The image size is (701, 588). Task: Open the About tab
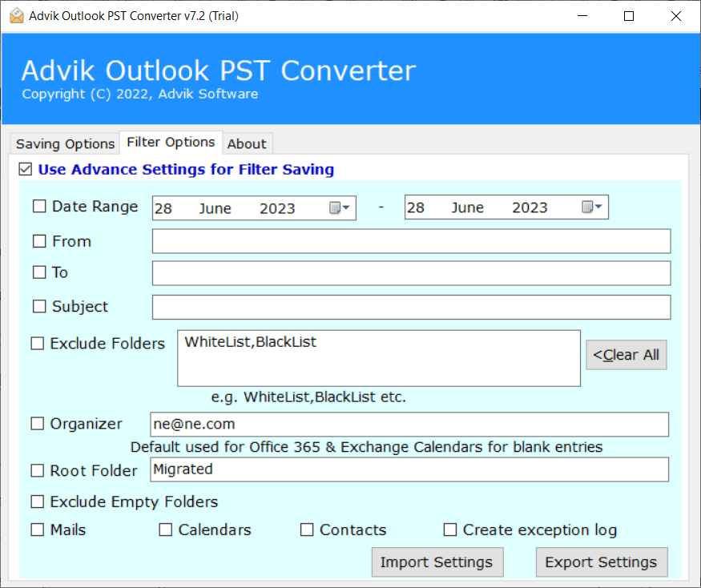click(247, 143)
